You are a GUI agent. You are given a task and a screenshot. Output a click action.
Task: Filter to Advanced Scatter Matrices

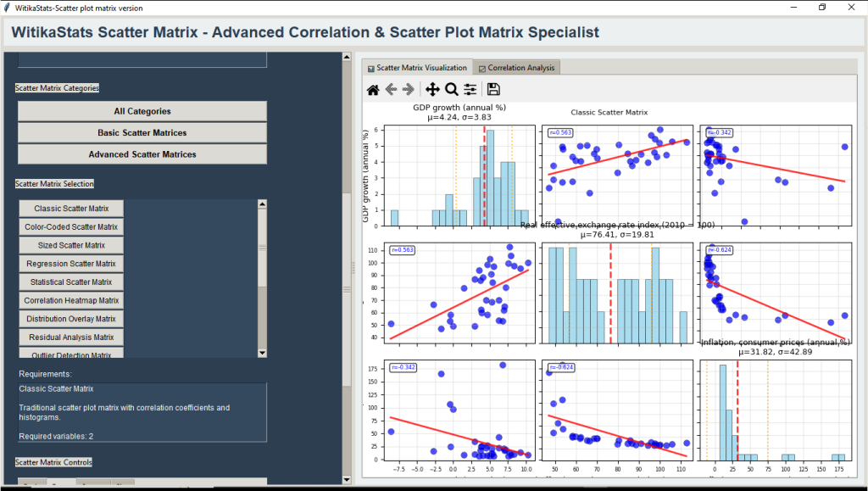click(142, 154)
